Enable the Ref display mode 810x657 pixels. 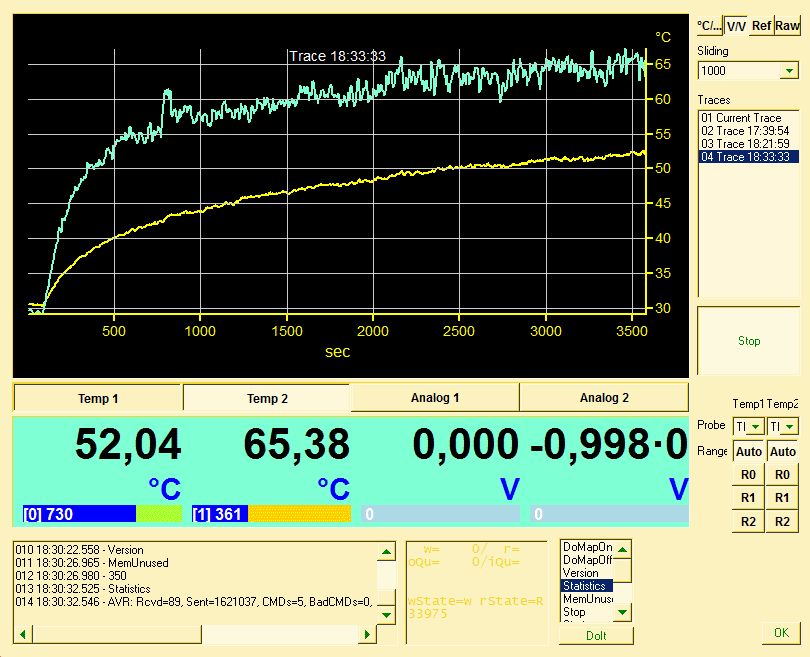[762, 26]
